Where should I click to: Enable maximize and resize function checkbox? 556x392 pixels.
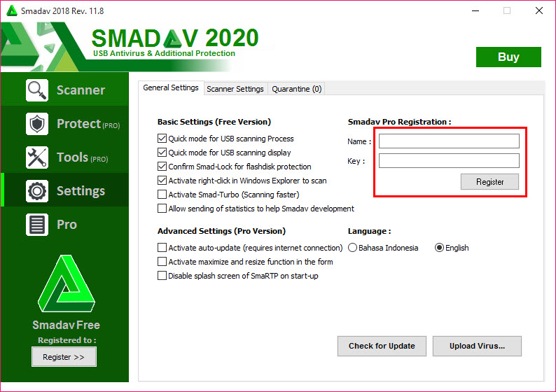(162, 262)
